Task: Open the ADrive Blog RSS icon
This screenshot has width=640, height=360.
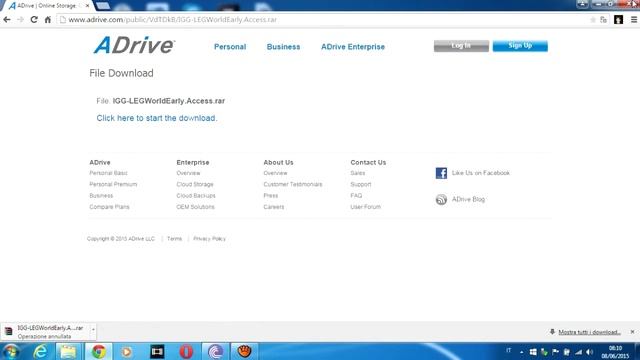Action: coord(441,200)
